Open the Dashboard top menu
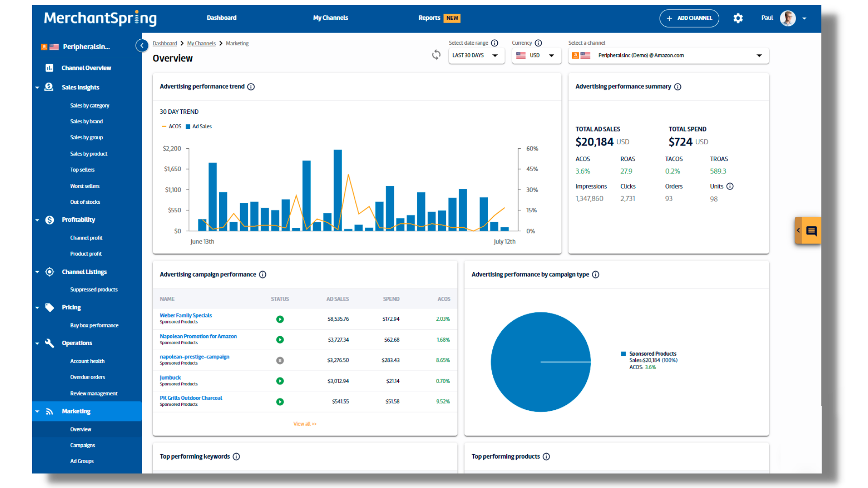 [222, 18]
